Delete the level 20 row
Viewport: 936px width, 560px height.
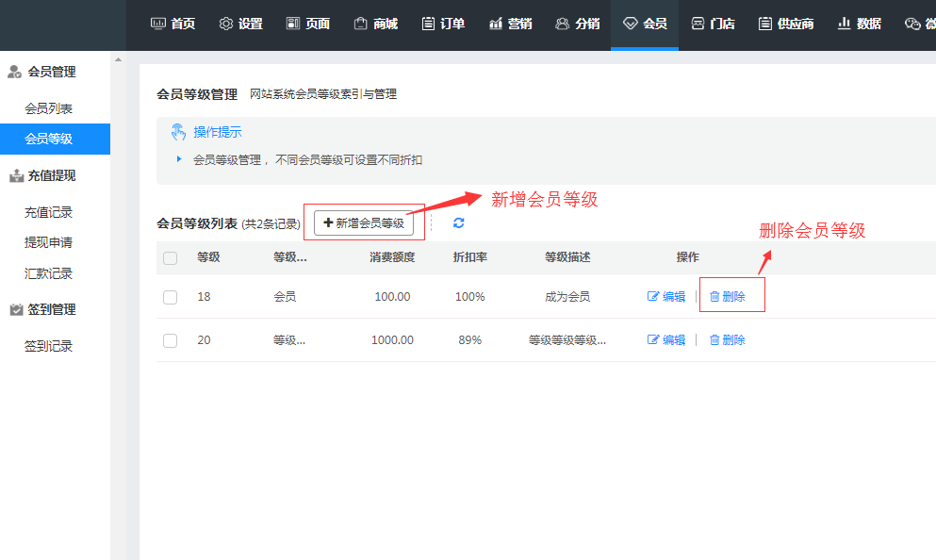[727, 339]
